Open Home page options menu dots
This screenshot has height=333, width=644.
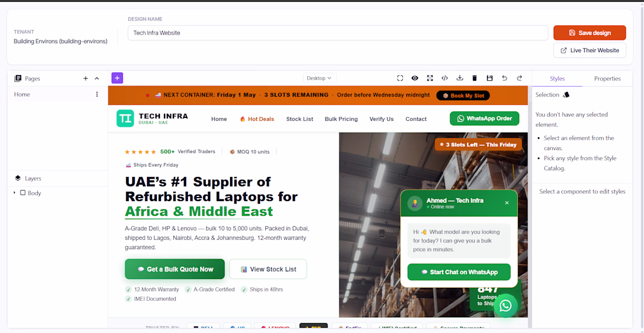pyautogui.click(x=97, y=94)
